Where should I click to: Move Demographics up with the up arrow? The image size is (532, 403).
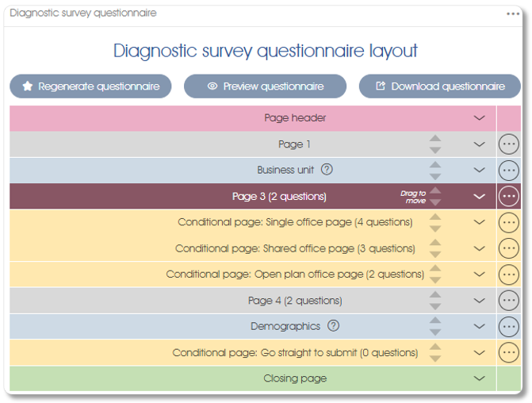click(435, 320)
